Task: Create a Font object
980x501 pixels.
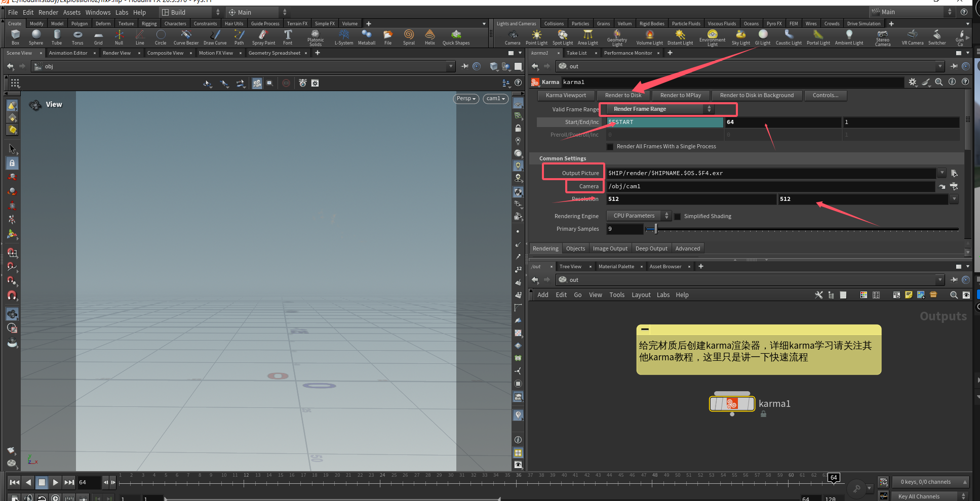Action: pos(288,37)
